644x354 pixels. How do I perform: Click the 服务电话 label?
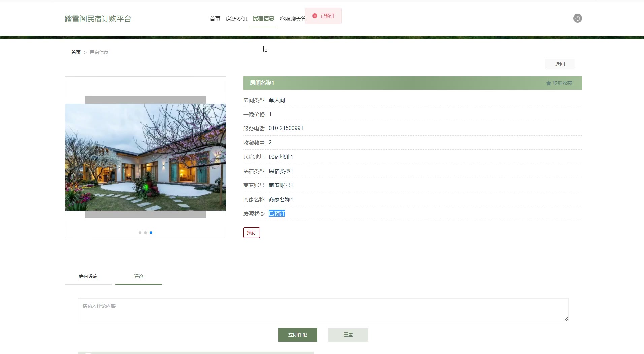pos(254,129)
